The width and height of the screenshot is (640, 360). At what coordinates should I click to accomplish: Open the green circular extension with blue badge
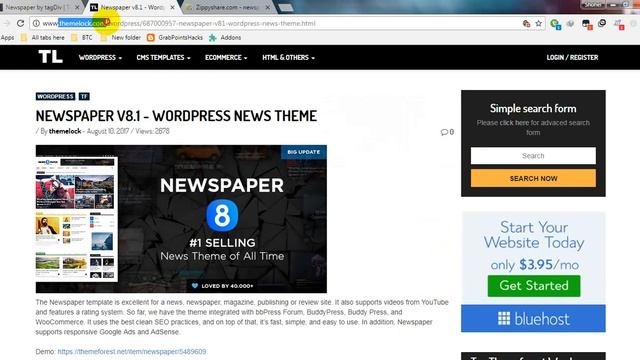click(x=555, y=24)
